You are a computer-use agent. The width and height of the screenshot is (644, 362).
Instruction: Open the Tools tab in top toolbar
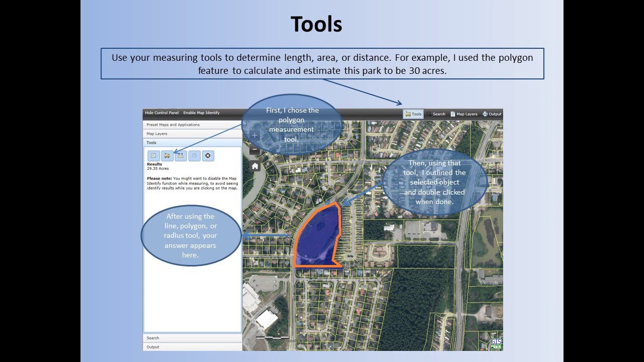(x=413, y=114)
